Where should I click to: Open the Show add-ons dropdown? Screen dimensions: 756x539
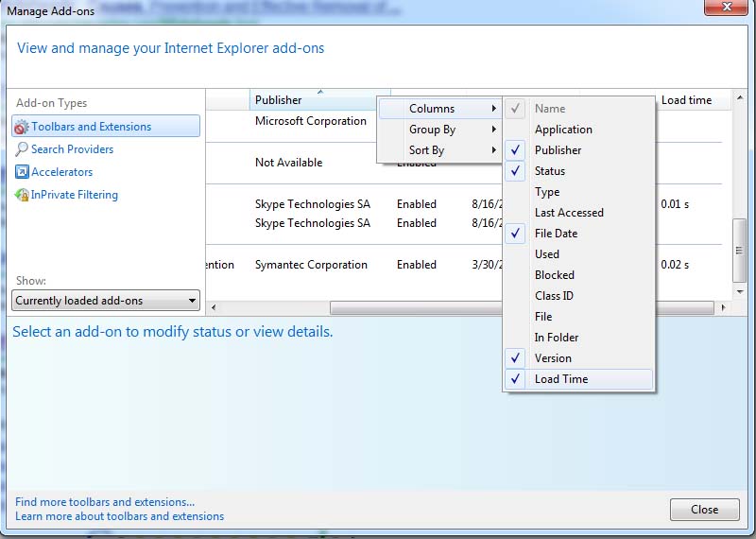(106, 300)
